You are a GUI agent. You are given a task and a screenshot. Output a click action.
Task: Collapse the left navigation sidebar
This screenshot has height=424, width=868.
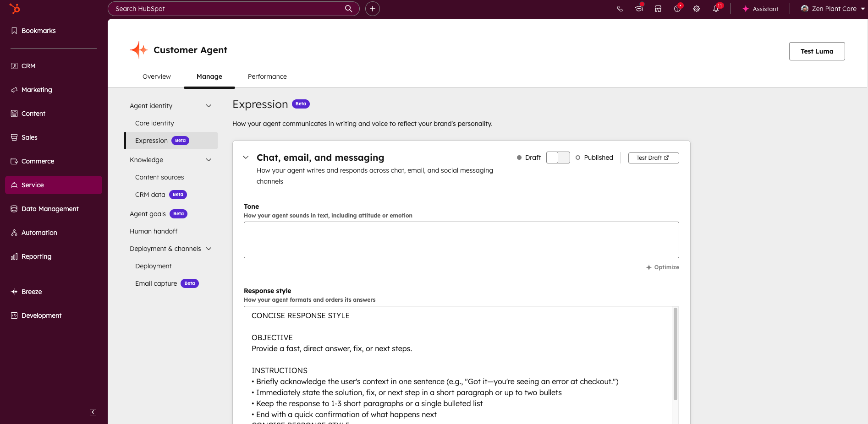point(93,412)
